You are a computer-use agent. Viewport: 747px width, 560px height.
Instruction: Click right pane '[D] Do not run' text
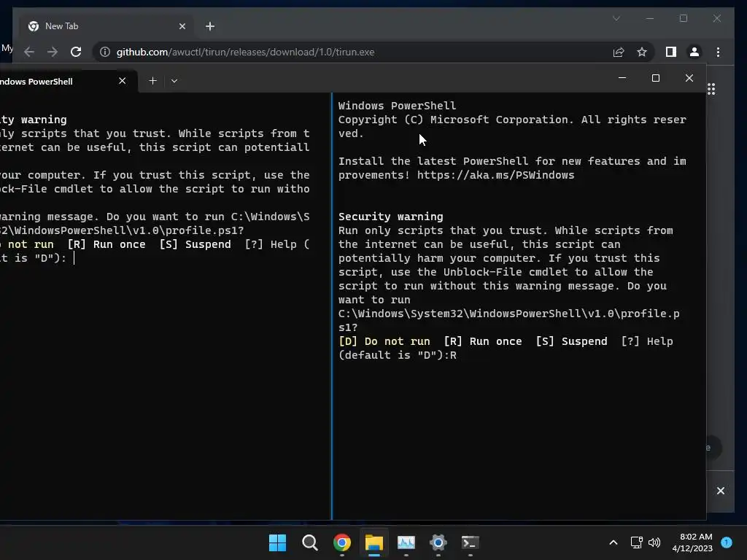pyautogui.click(x=384, y=341)
